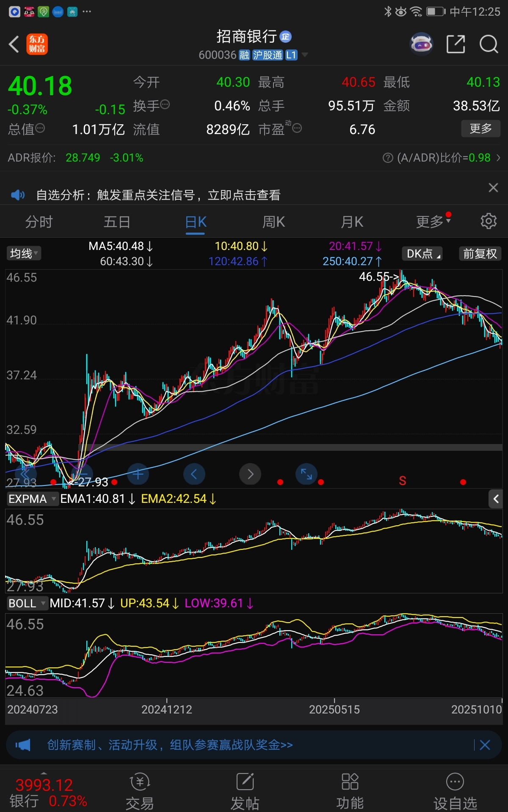Image resolution: width=508 pixels, height=812 pixels.
Task: Collapse indicator panel with side arrow
Action: point(496,499)
